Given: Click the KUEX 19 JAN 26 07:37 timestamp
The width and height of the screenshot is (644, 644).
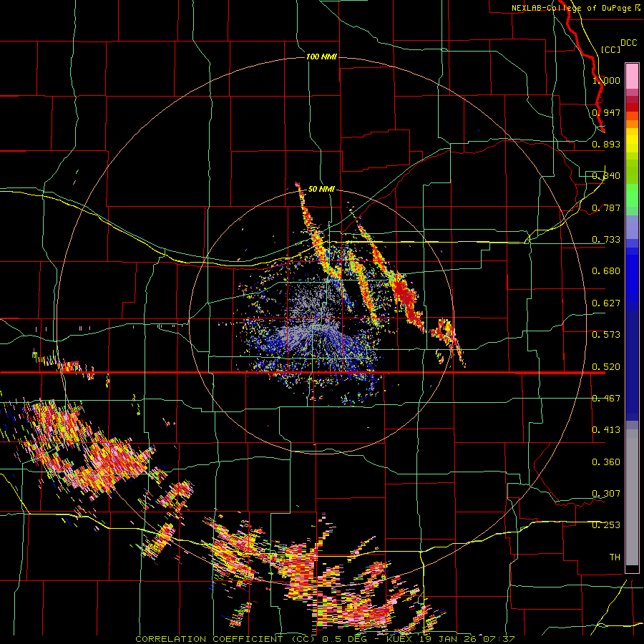Looking at the screenshot, I should pos(451,639).
